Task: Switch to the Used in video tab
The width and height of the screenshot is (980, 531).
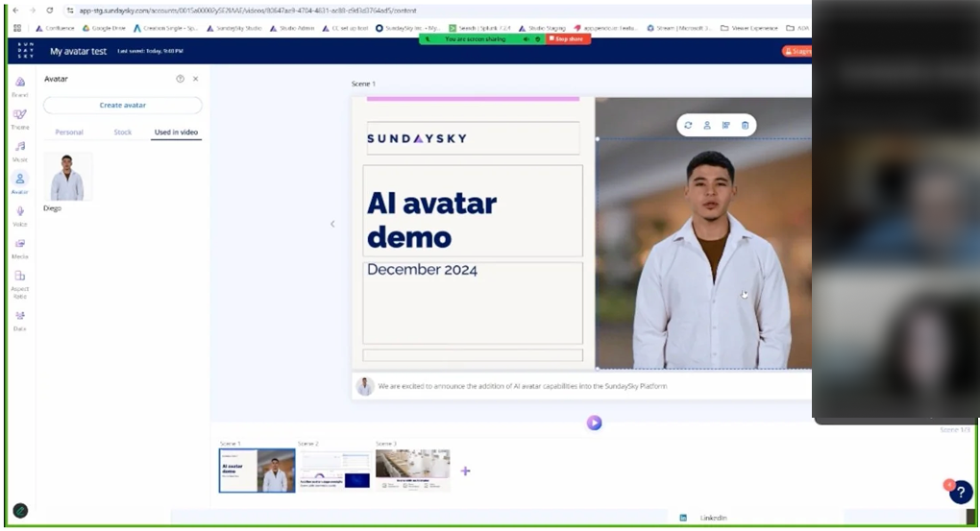Action: tap(176, 133)
